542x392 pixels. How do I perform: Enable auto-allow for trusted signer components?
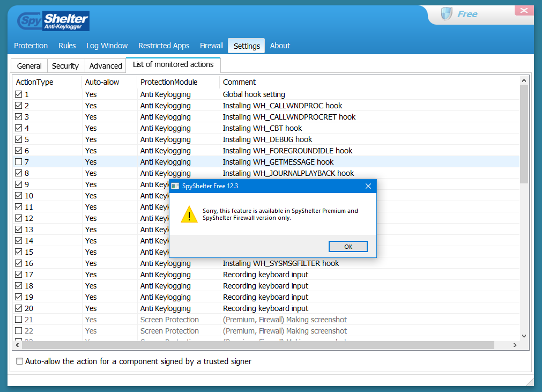click(20, 361)
